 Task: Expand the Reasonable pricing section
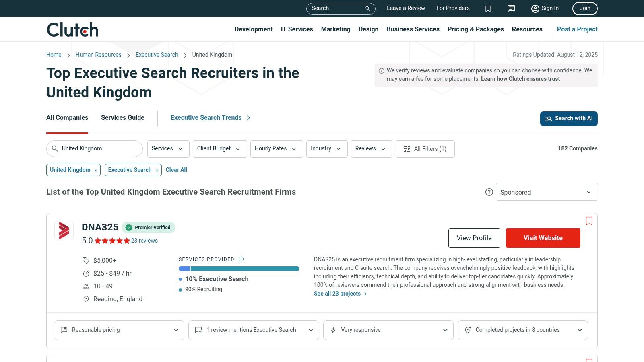point(119,330)
